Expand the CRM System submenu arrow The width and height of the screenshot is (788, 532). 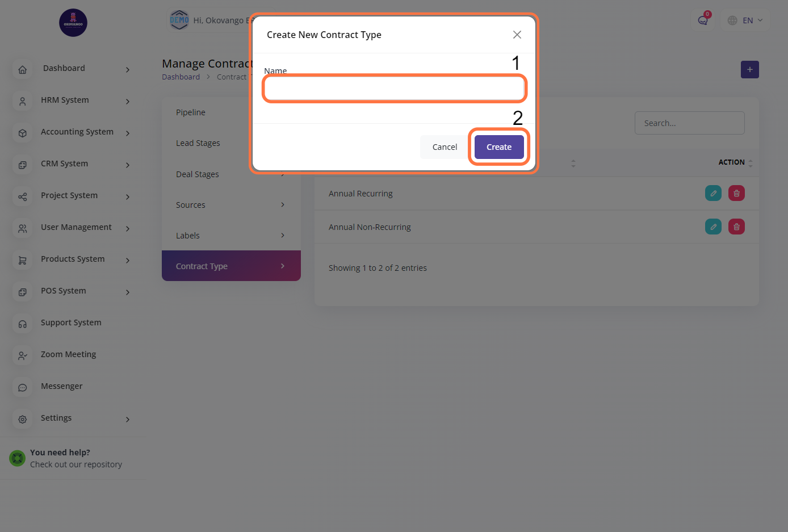[x=128, y=165]
